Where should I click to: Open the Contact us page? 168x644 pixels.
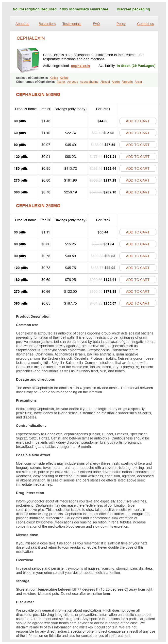[145, 24]
